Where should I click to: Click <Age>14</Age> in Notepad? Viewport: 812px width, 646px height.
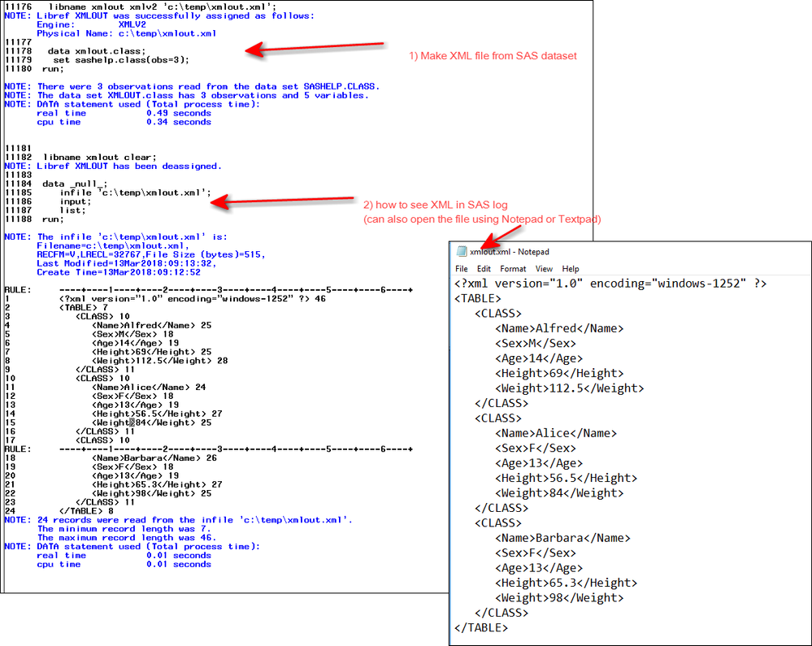pos(539,358)
